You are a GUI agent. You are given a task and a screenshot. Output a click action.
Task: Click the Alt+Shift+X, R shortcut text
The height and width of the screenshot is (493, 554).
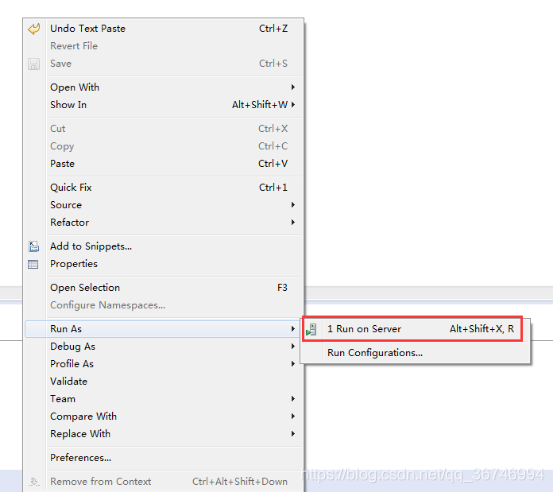(x=482, y=329)
